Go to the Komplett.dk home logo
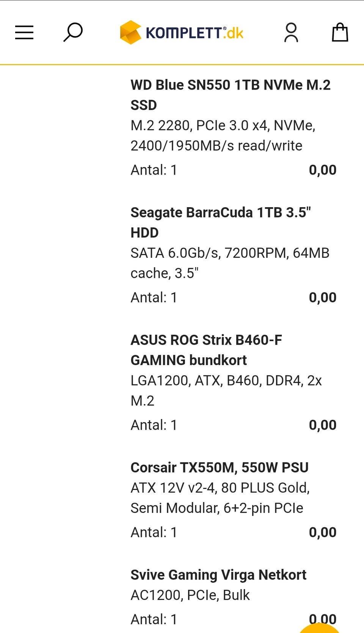Screen dimensions: 364x633 coord(182,33)
